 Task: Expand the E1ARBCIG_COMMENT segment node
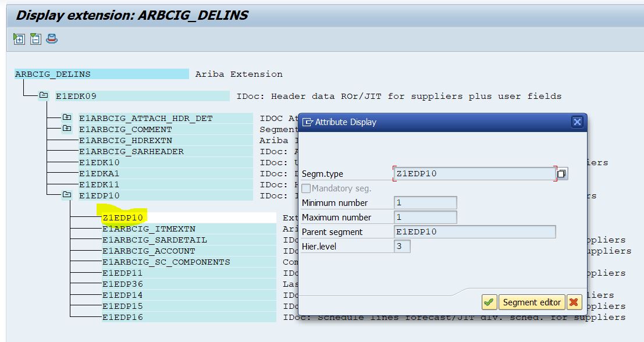(x=66, y=129)
